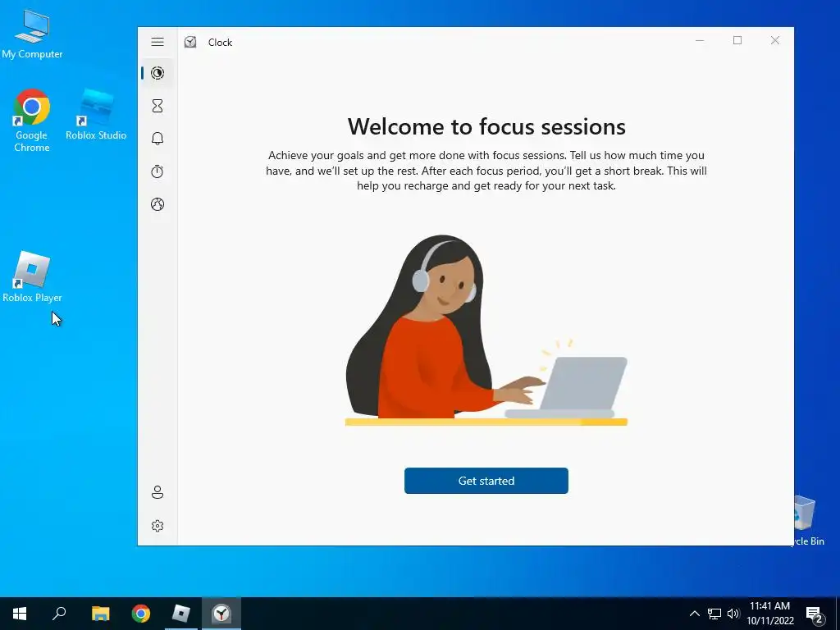
Task: Show hidden system tray icons
Action: pyautogui.click(x=694, y=614)
